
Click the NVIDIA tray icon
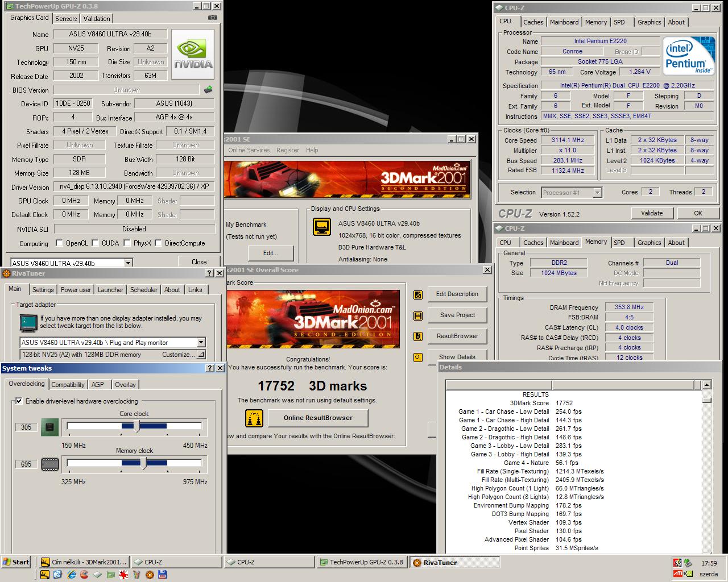[688, 573]
